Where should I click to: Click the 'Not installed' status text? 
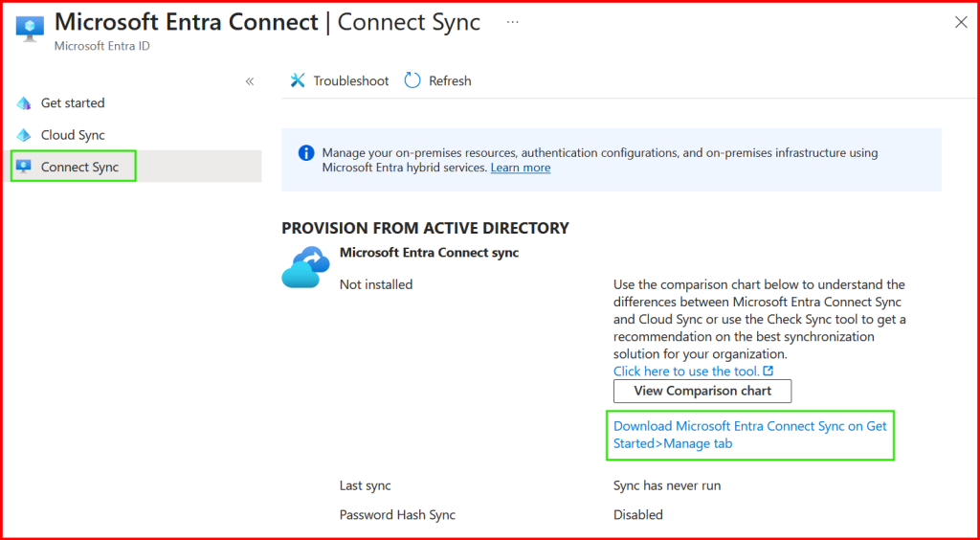[x=376, y=284]
